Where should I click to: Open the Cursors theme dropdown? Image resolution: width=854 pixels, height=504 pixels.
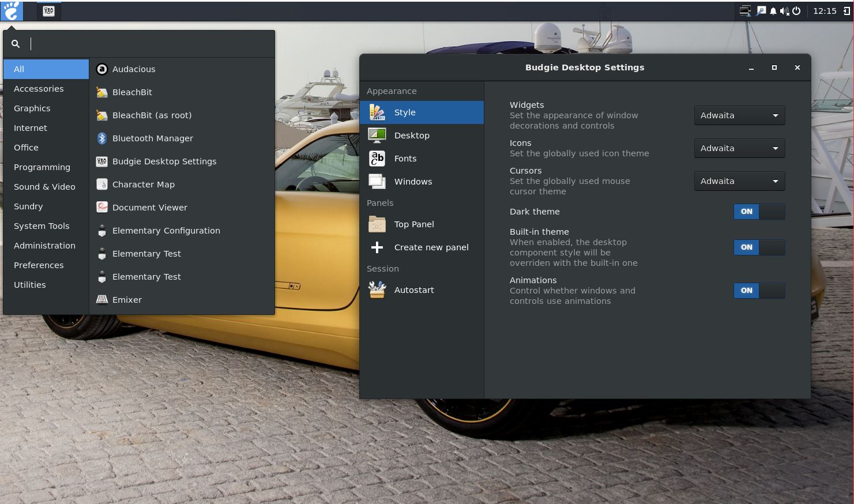[x=739, y=181]
